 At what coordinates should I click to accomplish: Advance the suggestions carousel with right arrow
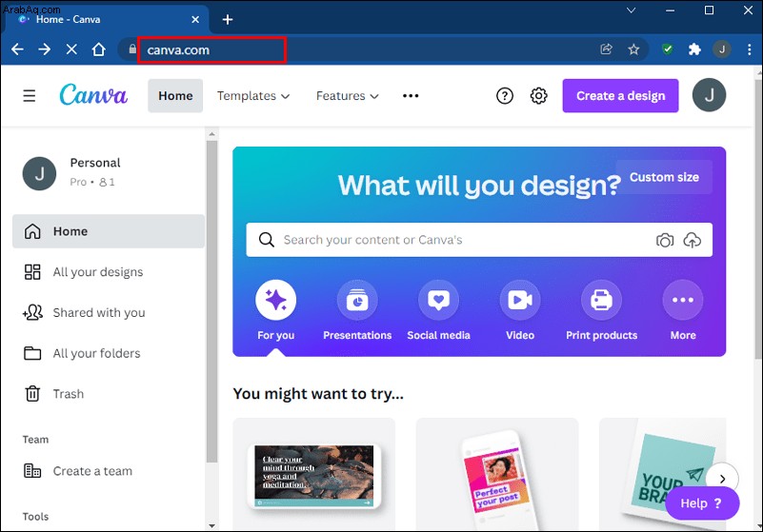pos(723,479)
